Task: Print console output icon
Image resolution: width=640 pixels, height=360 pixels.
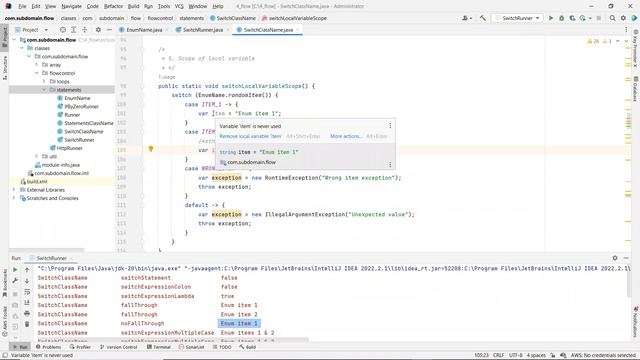Action: [x=27, y=313]
